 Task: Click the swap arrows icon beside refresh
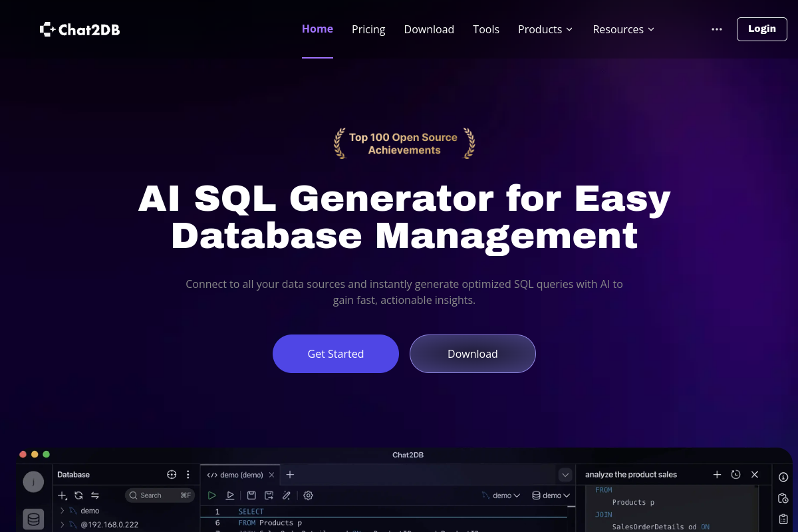(x=95, y=495)
